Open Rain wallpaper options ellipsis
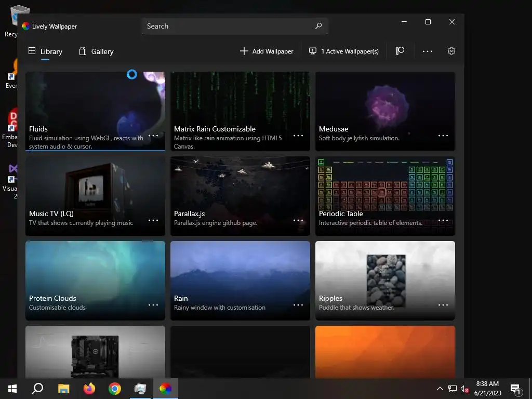This screenshot has width=532, height=399. (x=298, y=305)
